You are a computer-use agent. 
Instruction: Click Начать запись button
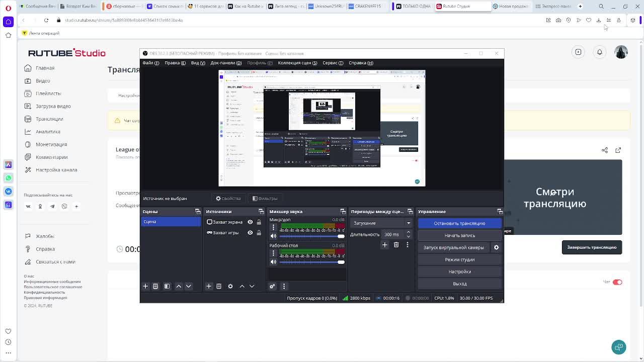(460, 235)
